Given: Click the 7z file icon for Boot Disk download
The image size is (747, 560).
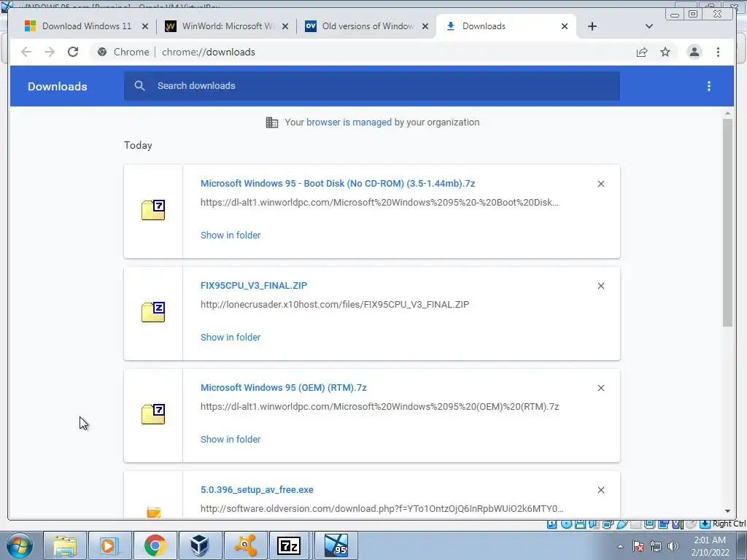Looking at the screenshot, I should (x=153, y=210).
